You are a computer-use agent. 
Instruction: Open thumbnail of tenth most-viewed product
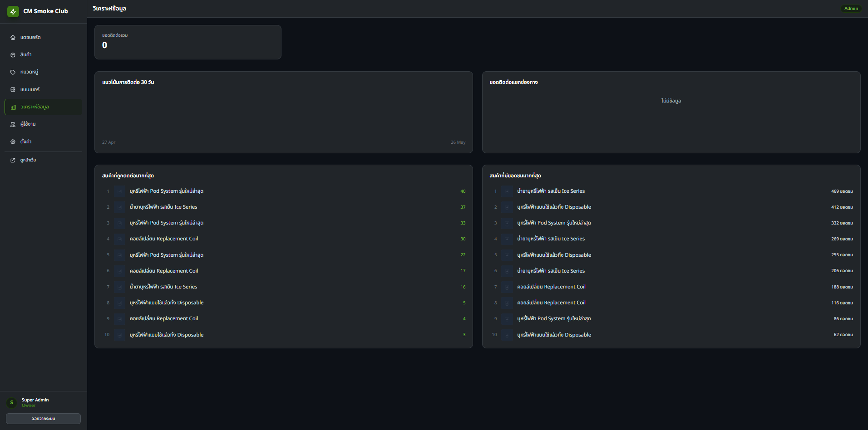tap(507, 335)
